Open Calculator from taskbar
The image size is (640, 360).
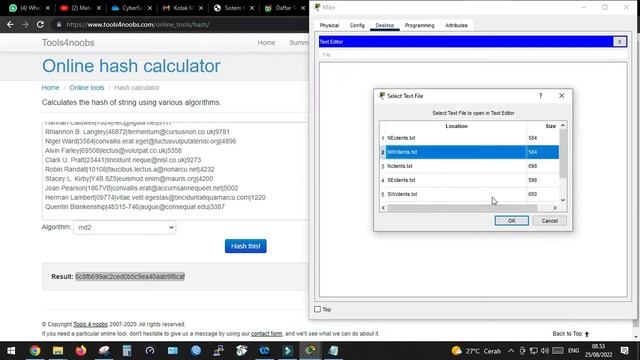point(127,351)
